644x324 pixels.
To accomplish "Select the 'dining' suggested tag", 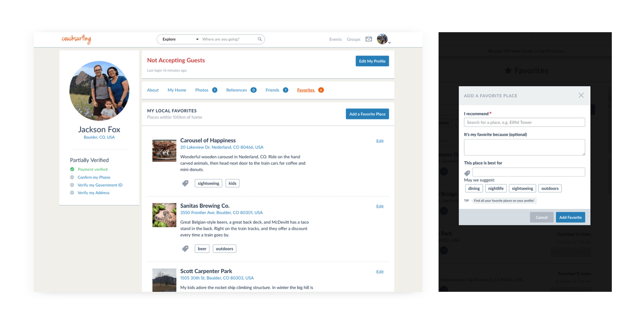I will click(474, 188).
